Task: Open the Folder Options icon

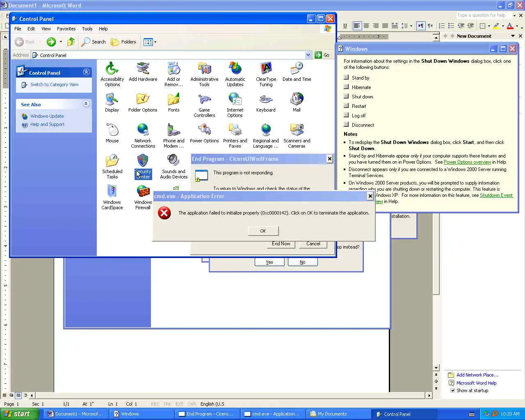Action: pyautogui.click(x=143, y=103)
